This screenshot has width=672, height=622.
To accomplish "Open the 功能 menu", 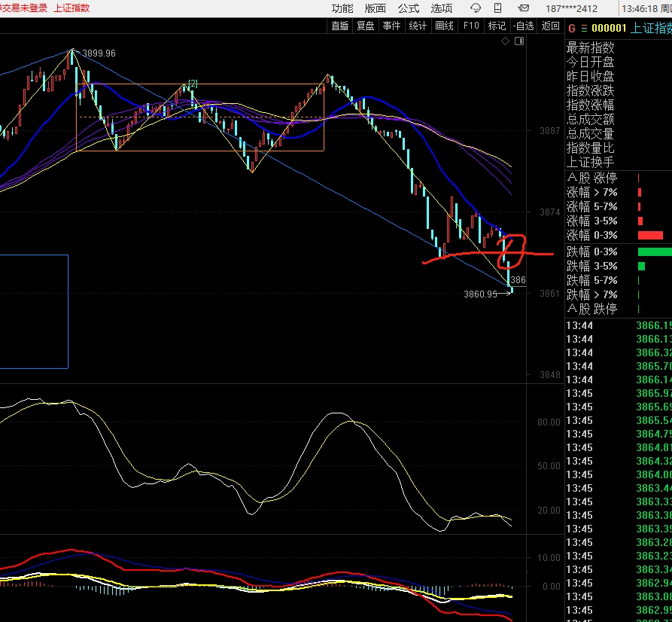I will pos(342,8).
